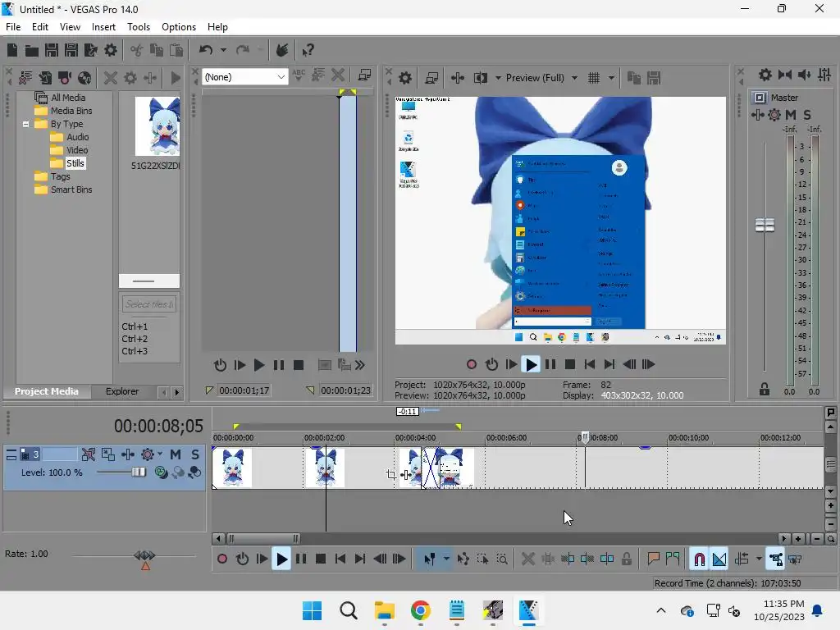Image resolution: width=840 pixels, height=630 pixels.
Task: Select the Stills folder in media tree
Action: 75,163
